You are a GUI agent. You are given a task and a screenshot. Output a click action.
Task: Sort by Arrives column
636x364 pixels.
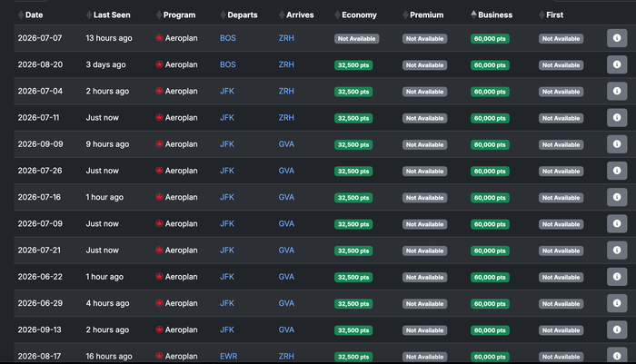click(296, 15)
